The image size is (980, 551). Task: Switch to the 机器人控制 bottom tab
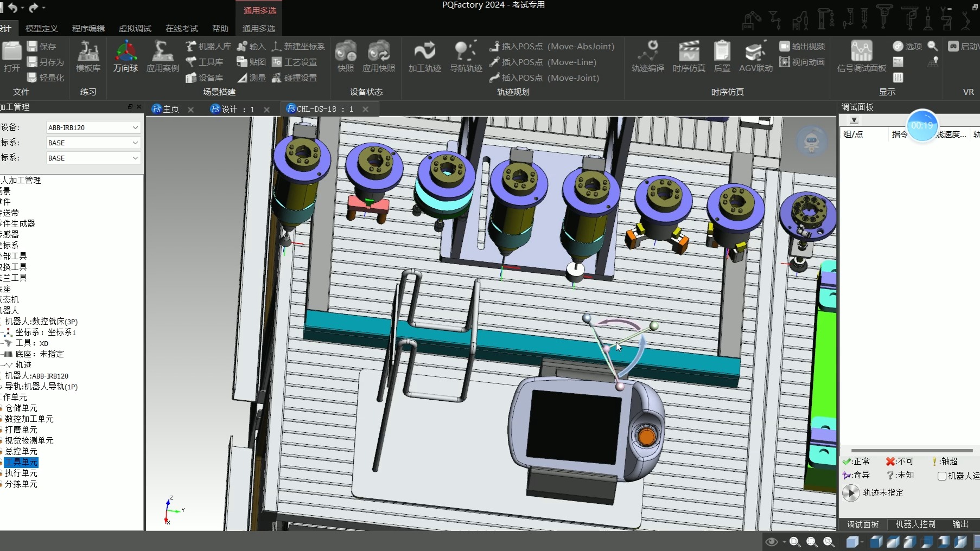[x=915, y=524]
